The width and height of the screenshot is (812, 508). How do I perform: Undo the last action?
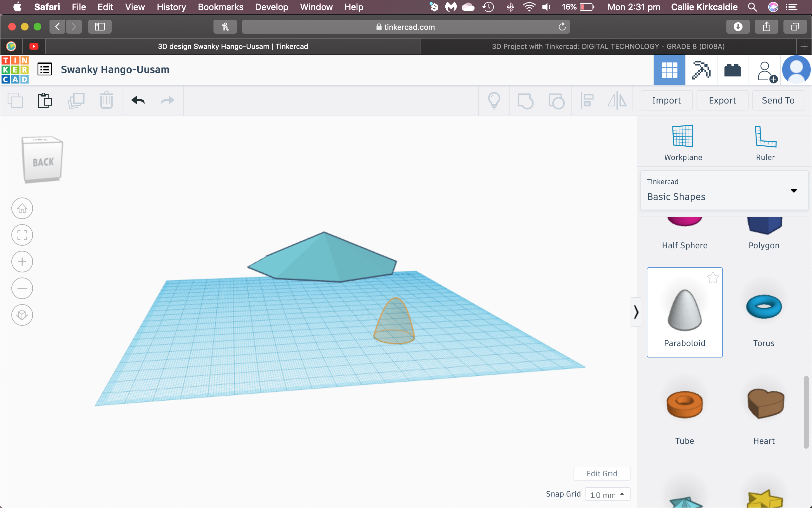(138, 100)
